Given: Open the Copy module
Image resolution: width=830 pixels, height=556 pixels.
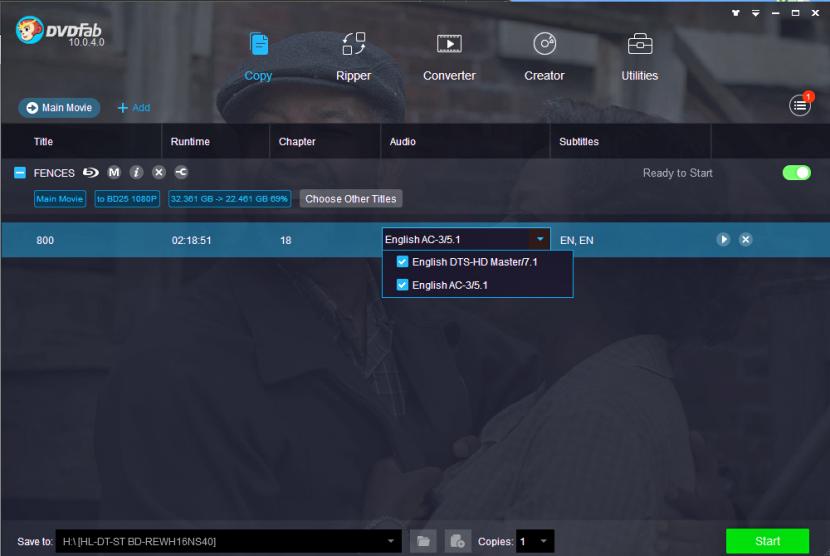Looking at the screenshot, I should click(x=258, y=57).
